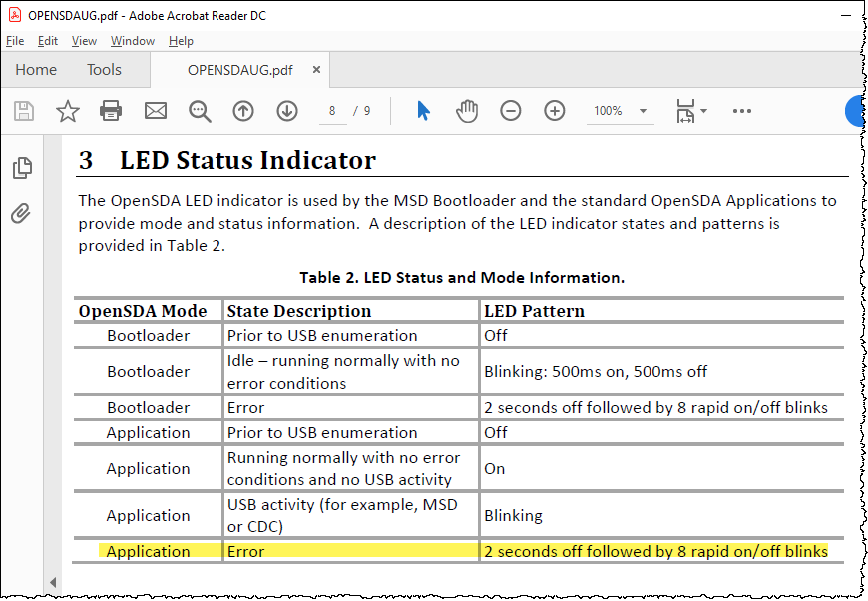
Task: Click the Fit width page icon
Action: 685,111
